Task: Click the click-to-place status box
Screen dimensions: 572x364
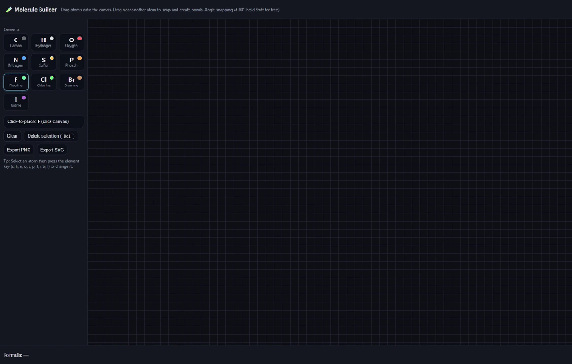Action: point(44,121)
